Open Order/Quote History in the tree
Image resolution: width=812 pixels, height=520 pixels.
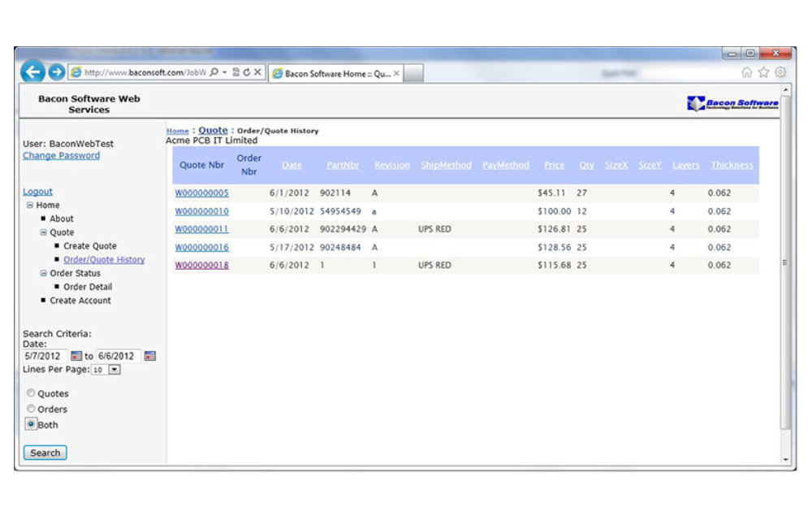pyautogui.click(x=104, y=259)
